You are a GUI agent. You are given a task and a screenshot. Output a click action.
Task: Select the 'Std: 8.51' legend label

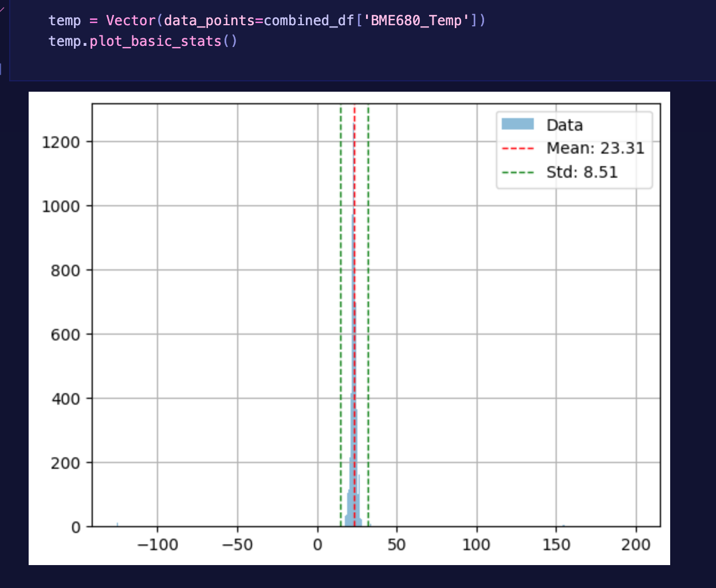582,173
